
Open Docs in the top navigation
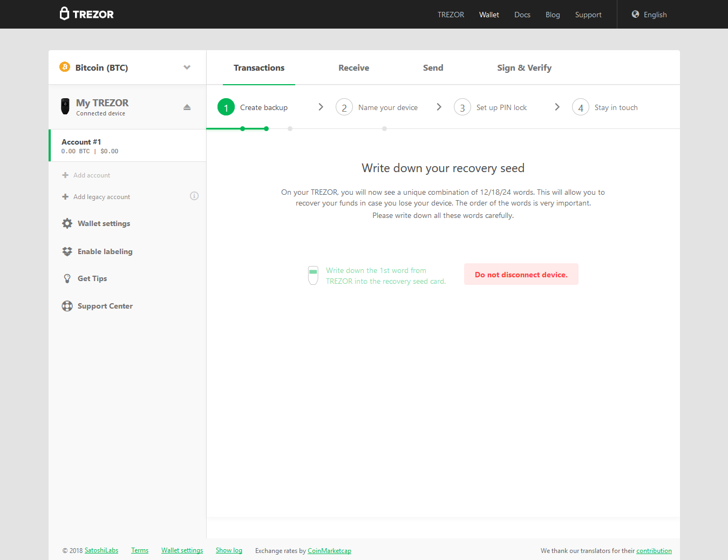click(522, 15)
